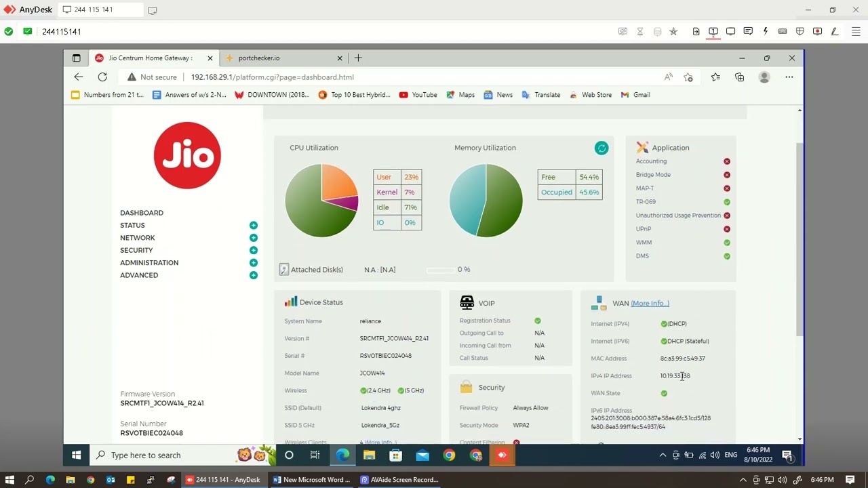Click TR-069 green status indicator

(x=727, y=202)
